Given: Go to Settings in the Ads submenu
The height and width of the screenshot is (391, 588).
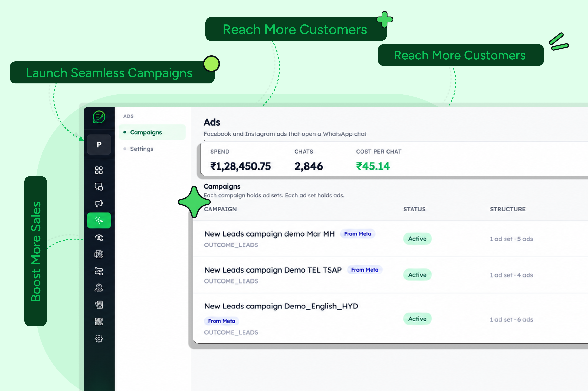Looking at the screenshot, I should [142, 149].
